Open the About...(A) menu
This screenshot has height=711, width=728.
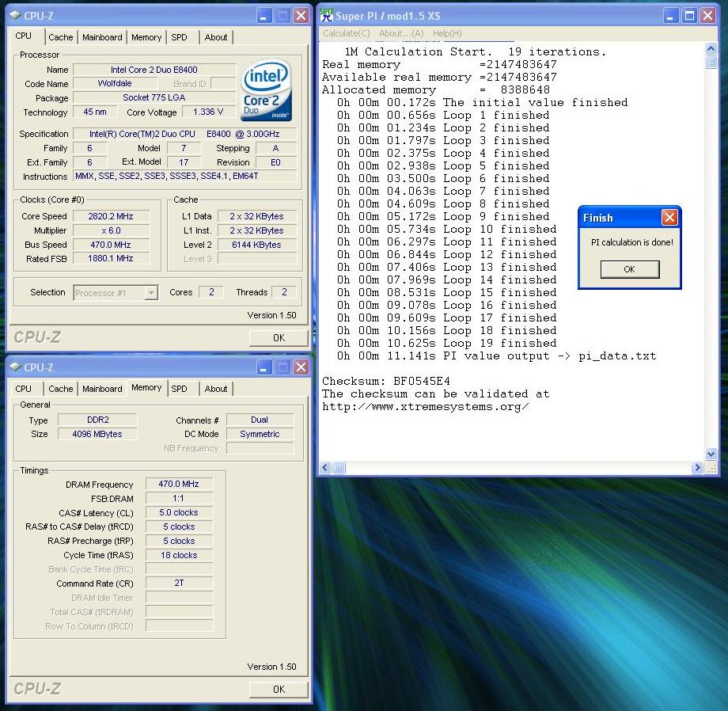pyautogui.click(x=401, y=33)
